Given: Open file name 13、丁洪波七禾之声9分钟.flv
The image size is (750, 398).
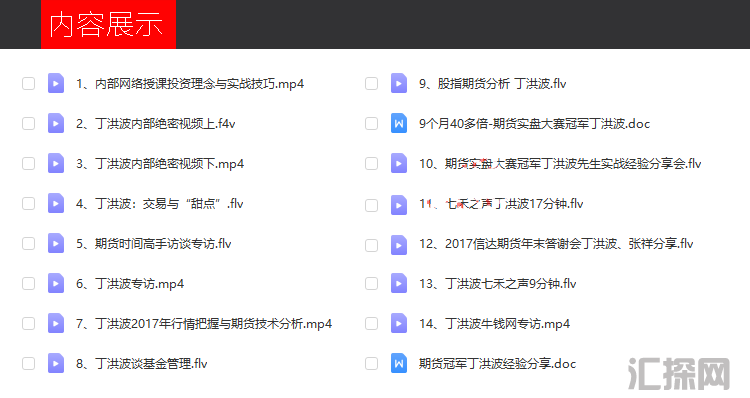Looking at the screenshot, I should [497, 284].
